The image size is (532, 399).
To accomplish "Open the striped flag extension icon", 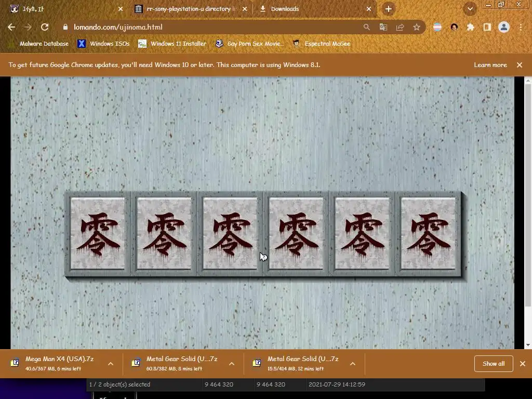I will click(x=437, y=27).
